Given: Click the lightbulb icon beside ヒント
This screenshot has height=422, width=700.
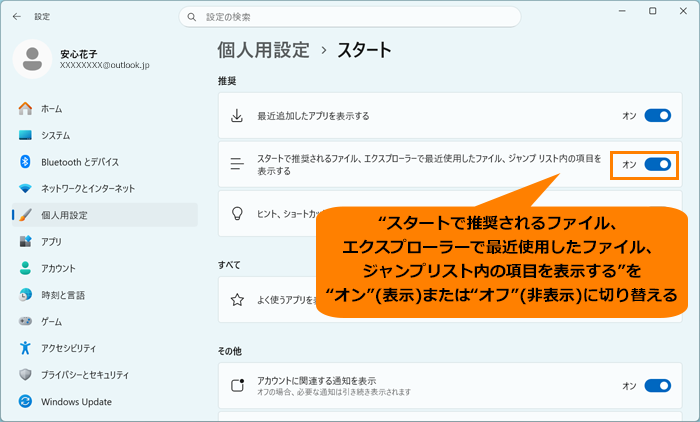Looking at the screenshot, I should [x=237, y=213].
